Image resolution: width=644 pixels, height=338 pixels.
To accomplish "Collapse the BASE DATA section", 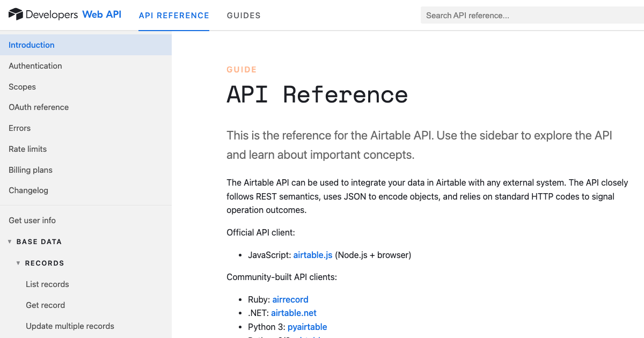I will [x=10, y=241].
